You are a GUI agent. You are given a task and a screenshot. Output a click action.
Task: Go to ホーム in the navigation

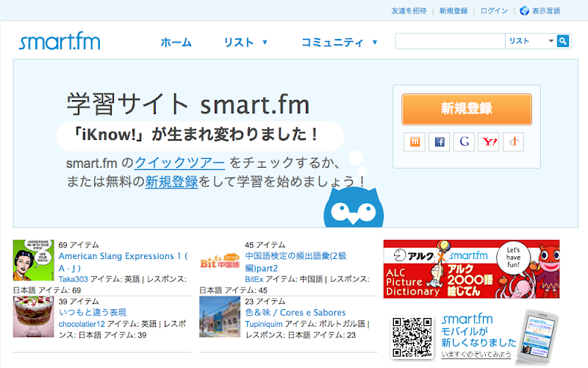[x=176, y=42]
